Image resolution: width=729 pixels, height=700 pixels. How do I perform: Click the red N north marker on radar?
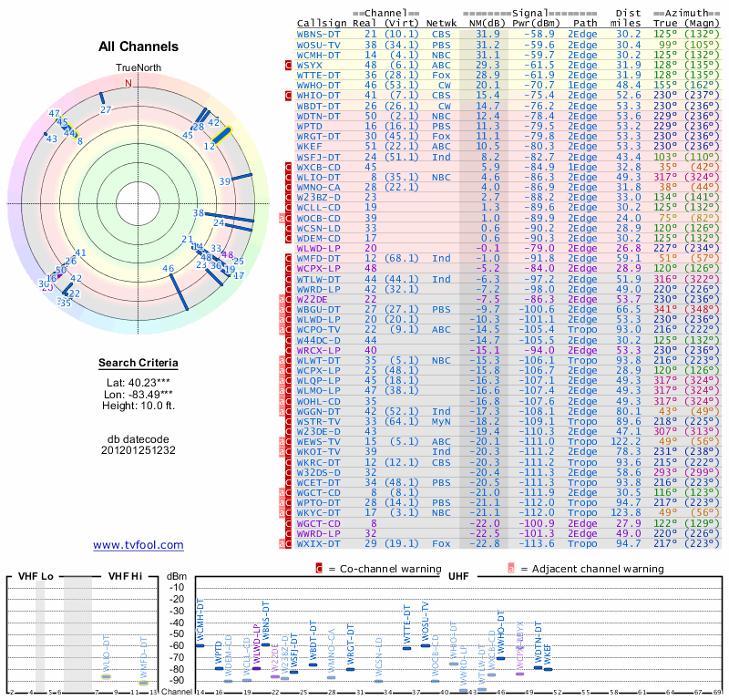pos(128,83)
